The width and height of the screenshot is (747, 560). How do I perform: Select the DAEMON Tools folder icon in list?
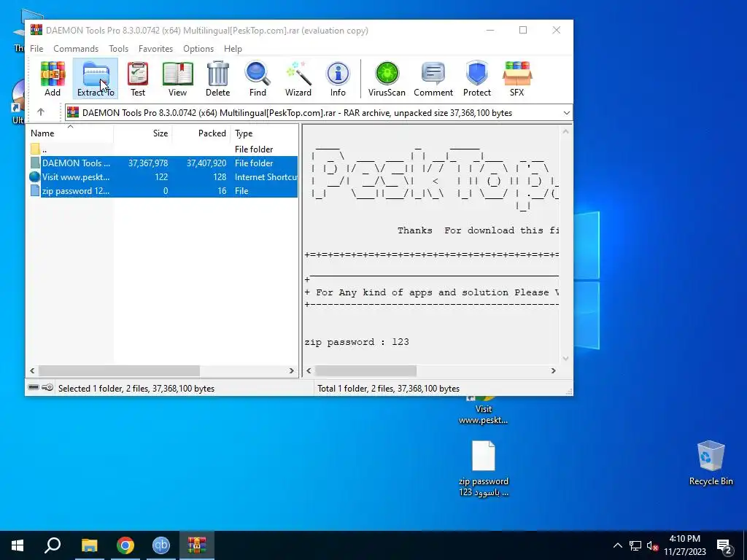[35, 163]
